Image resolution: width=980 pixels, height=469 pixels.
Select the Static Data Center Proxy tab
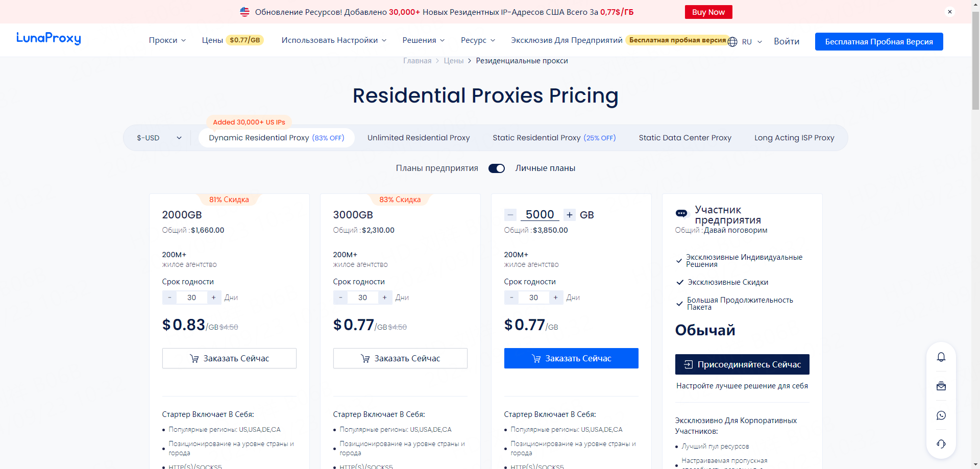[685, 138]
